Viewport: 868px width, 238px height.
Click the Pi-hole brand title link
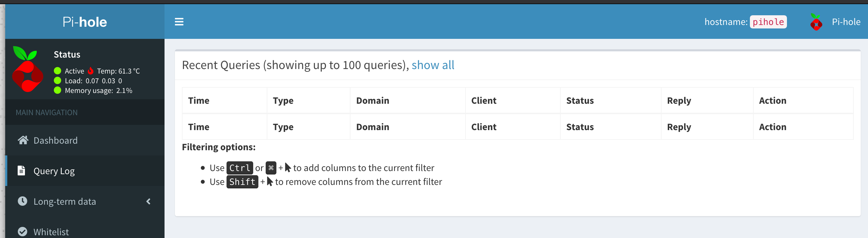pos(85,22)
